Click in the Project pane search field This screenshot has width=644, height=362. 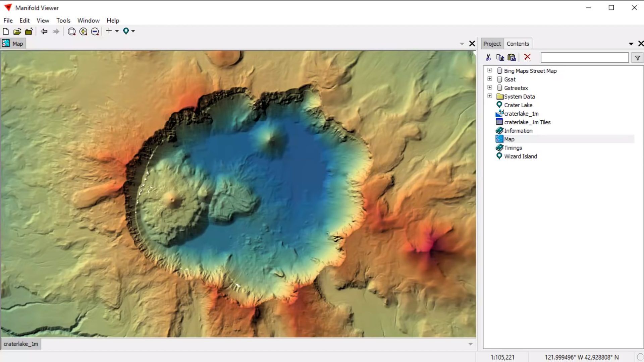click(x=584, y=57)
